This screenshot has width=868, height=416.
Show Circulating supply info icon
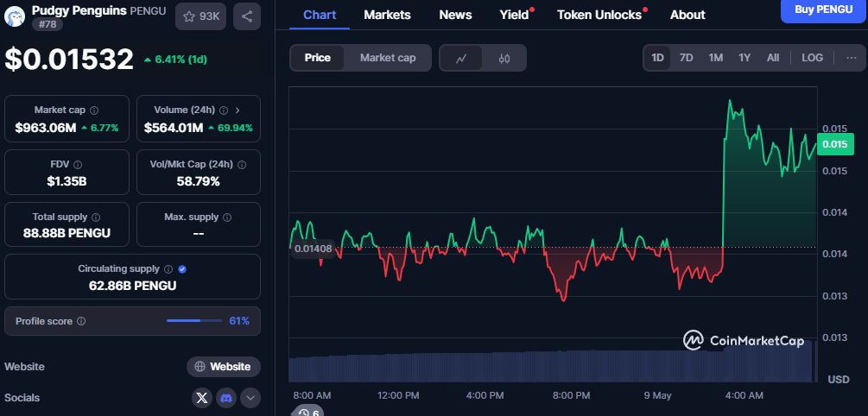[x=168, y=269]
